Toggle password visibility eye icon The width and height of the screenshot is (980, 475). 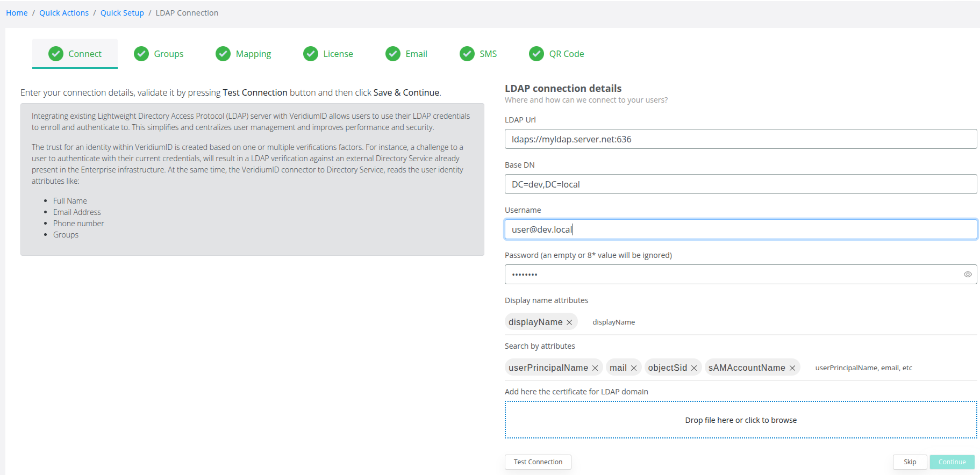(968, 275)
